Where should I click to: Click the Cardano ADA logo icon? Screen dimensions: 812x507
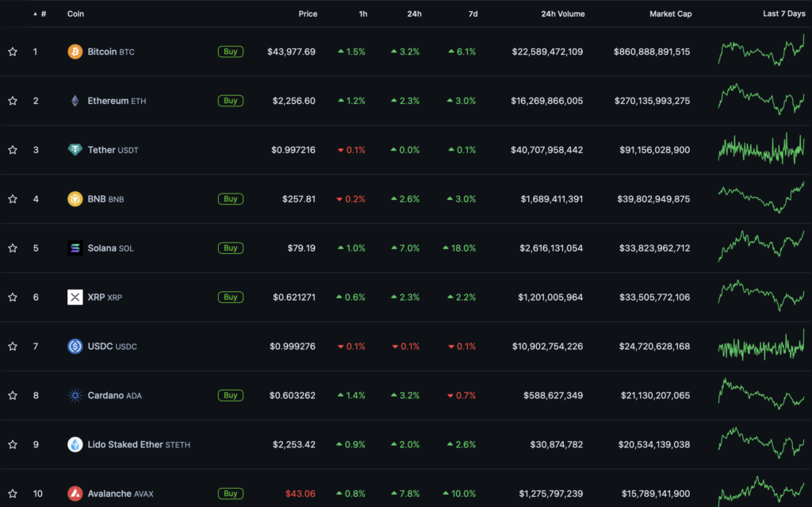pyautogui.click(x=75, y=395)
